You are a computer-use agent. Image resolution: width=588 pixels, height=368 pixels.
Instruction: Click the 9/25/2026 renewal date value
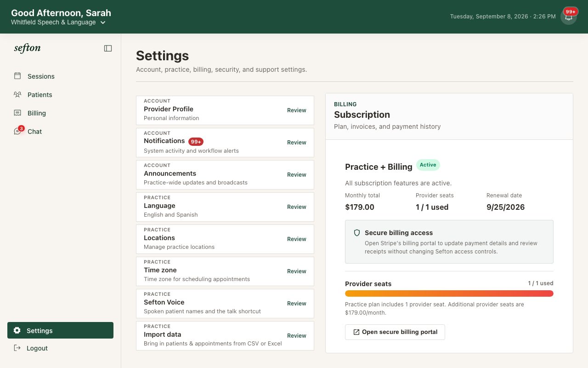tap(505, 207)
